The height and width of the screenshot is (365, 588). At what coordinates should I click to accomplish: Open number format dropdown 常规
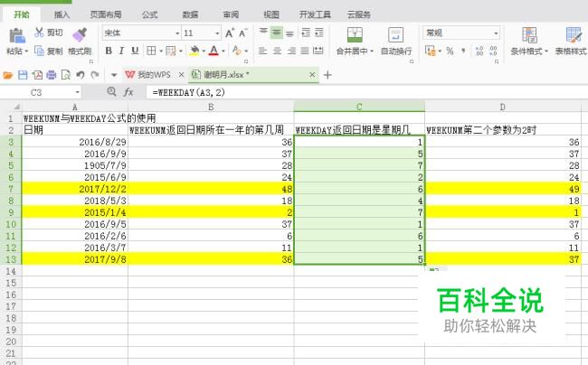pyautogui.click(x=496, y=33)
